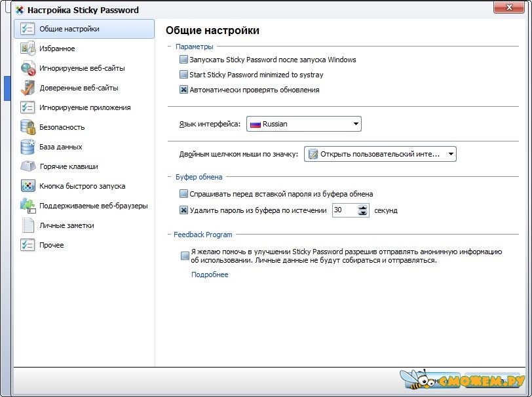Click the trusted websites checkmark icon
Image resolution: width=532 pixels, height=397 pixels.
click(x=28, y=88)
